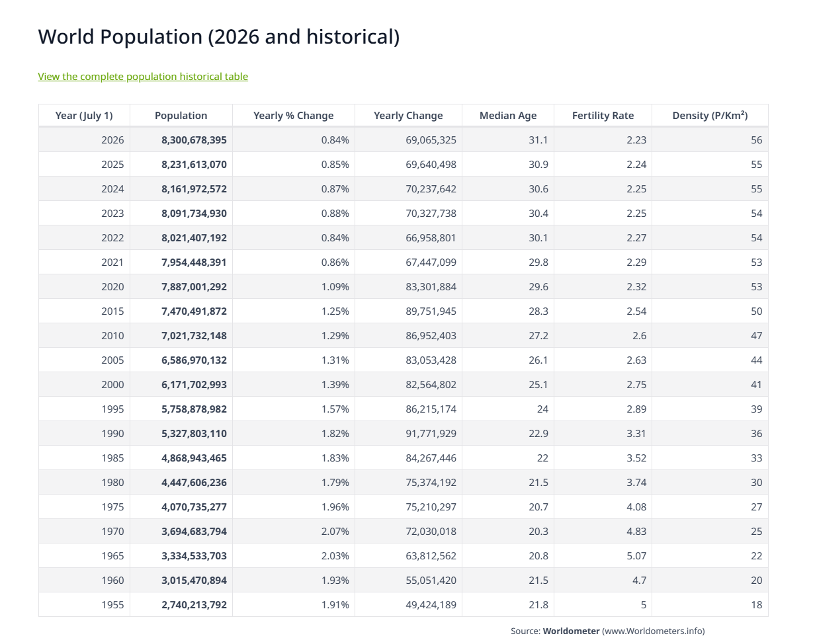Select population value 2,740,213,792
The height and width of the screenshot is (644, 813).
194,604
